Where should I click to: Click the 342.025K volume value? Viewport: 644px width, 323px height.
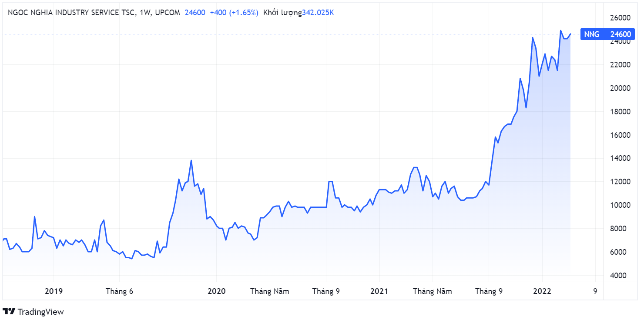[x=318, y=13]
